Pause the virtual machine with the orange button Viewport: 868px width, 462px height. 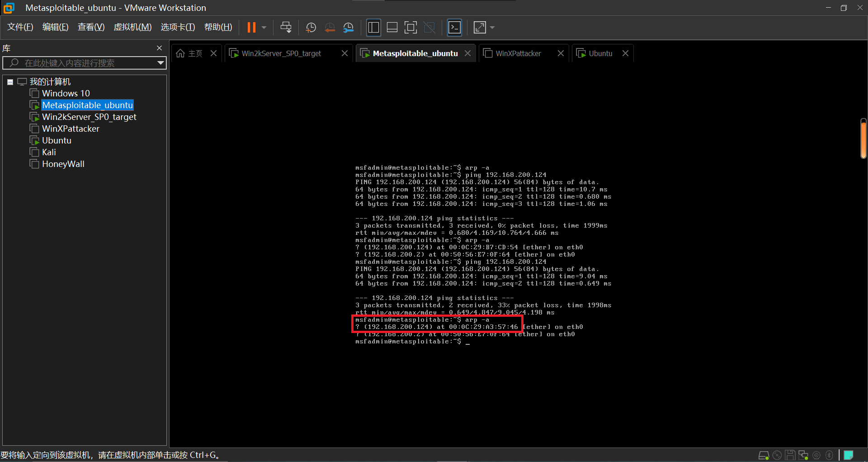tap(251, 28)
